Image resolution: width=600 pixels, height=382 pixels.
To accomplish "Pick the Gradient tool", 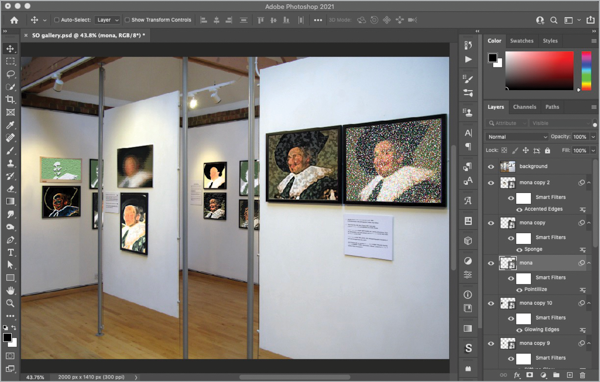I will (10, 201).
